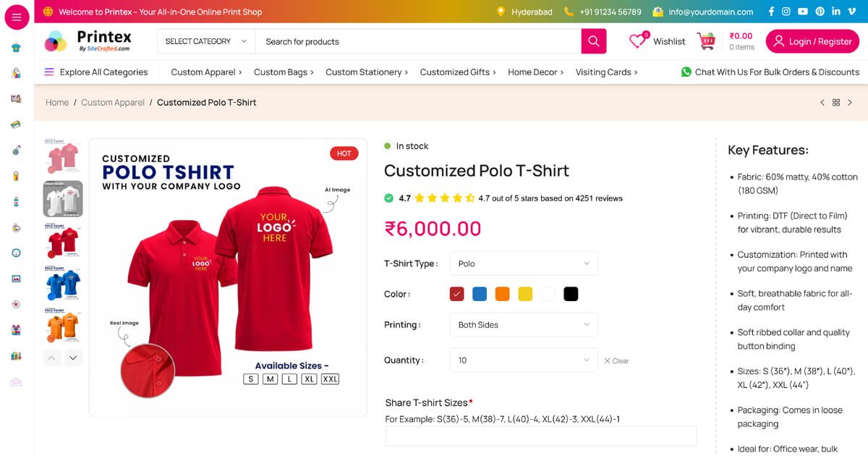Select the red color swatch
This screenshot has height=456, width=868.
tap(456, 294)
